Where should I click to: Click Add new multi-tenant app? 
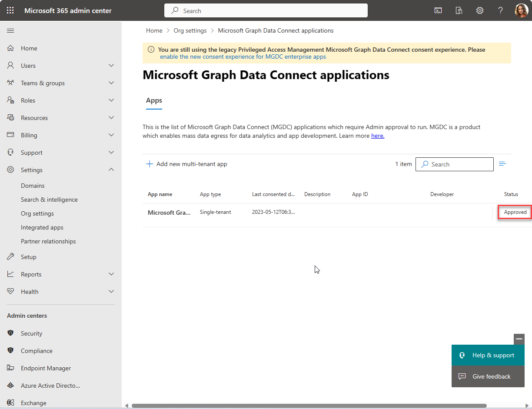pos(186,164)
